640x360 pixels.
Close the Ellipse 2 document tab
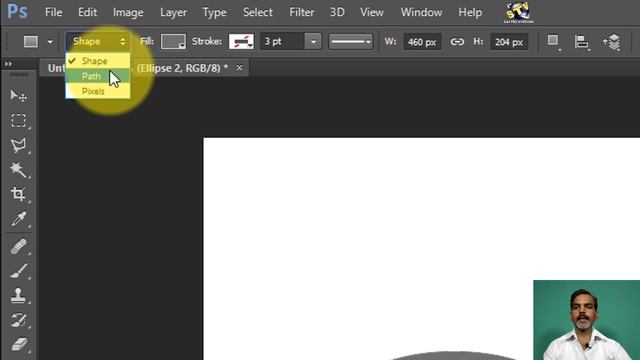point(239,68)
